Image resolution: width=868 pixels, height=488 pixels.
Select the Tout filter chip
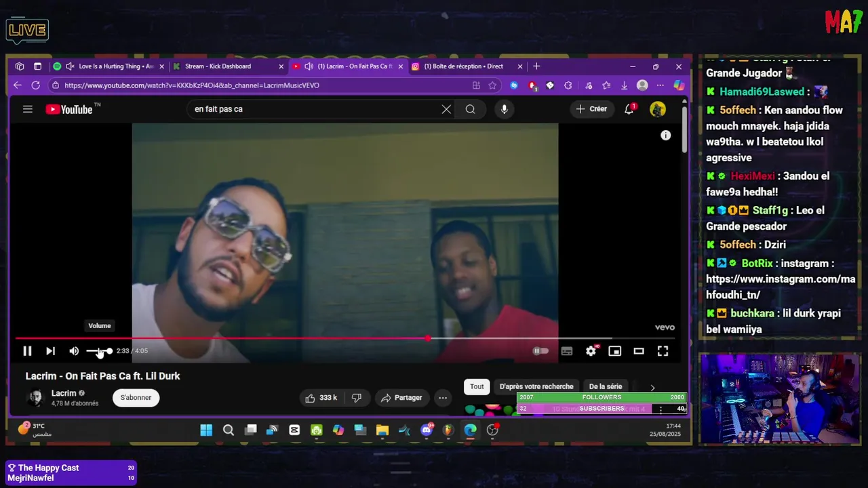(x=477, y=386)
